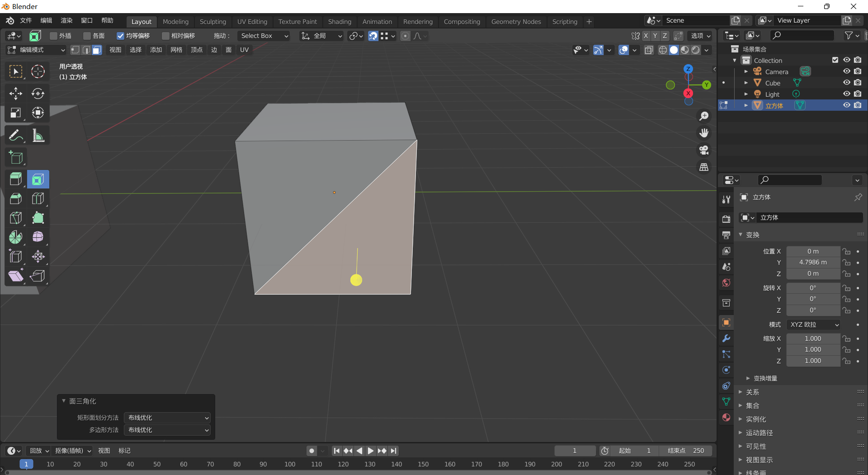This screenshot has width=868, height=475.
Task: Select the Transform tool
Action: point(38,113)
